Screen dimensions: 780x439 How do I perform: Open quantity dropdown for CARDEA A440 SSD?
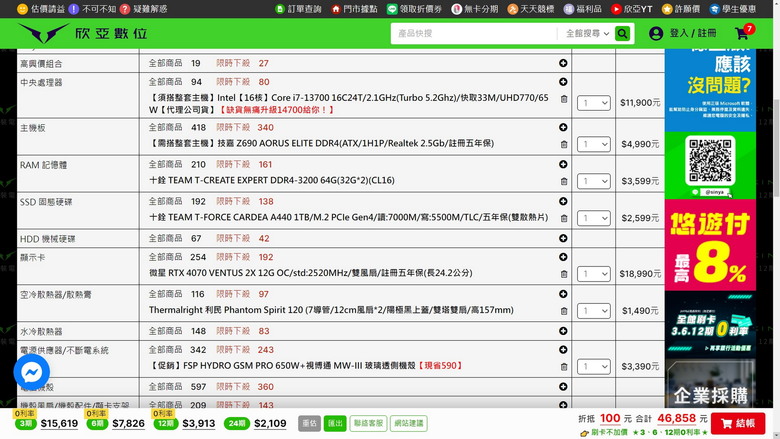click(x=593, y=218)
